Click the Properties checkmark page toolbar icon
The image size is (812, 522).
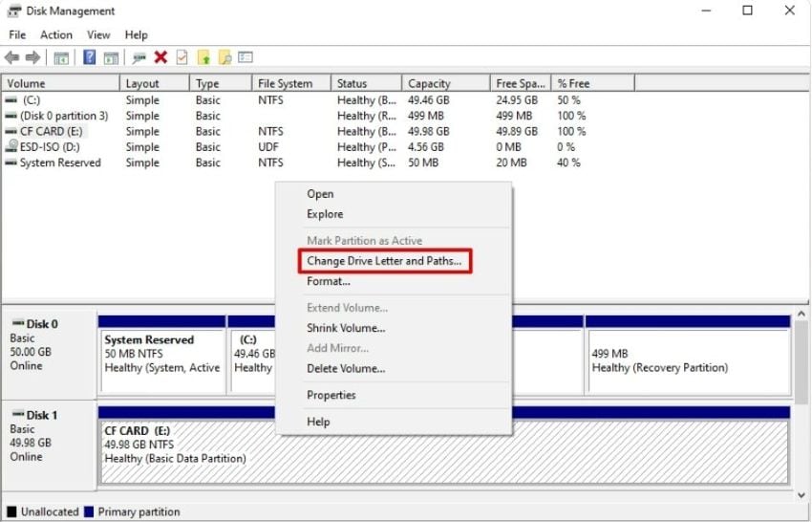[x=182, y=57]
